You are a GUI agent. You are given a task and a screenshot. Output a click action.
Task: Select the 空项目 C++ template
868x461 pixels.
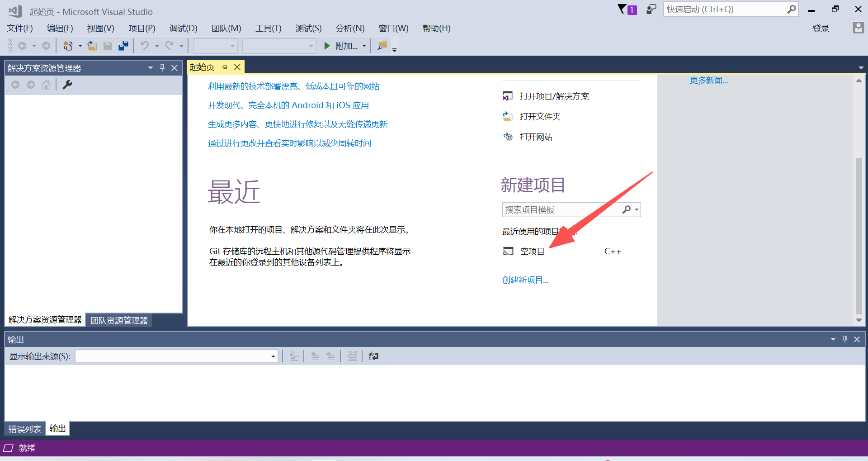tap(532, 251)
